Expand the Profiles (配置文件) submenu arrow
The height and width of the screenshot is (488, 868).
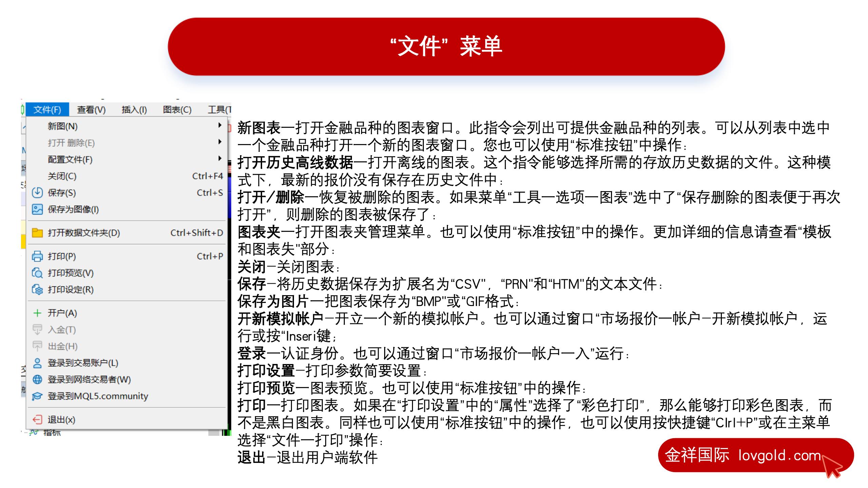[x=220, y=159]
